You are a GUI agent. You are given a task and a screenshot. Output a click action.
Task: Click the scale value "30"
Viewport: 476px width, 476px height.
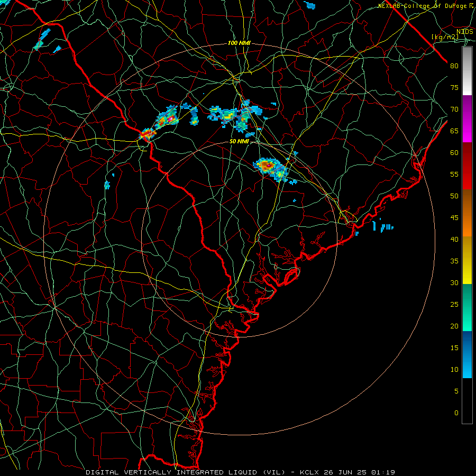tap(454, 282)
